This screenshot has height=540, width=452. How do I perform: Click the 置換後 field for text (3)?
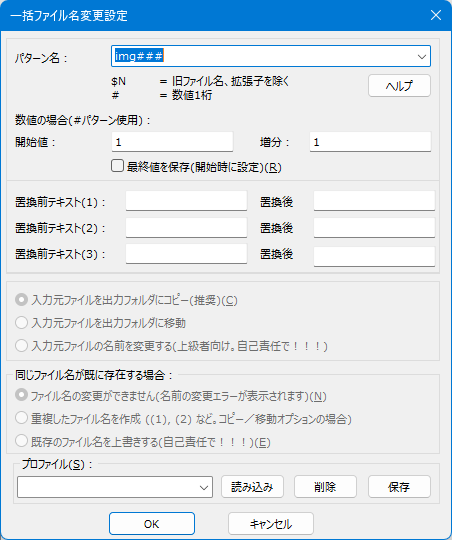(374, 257)
